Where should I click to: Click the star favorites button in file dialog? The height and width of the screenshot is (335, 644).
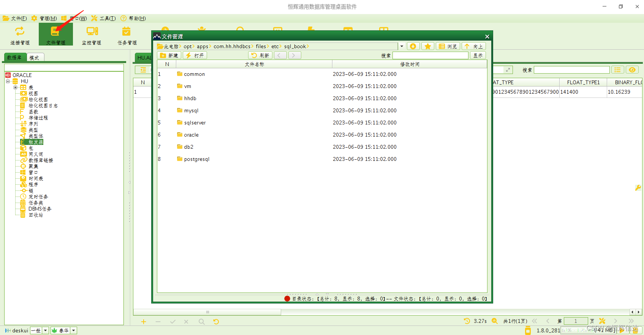tap(428, 46)
